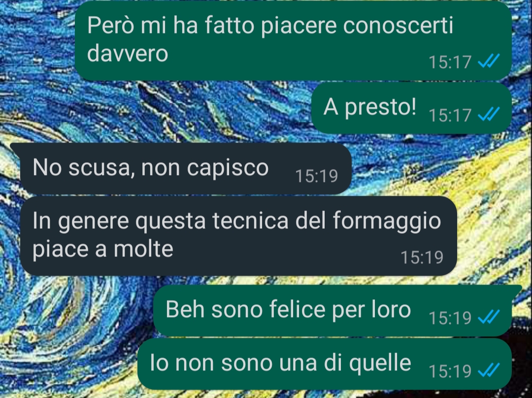Tap the double check marks on 'A presto!'
The image size is (532, 398).
click(x=489, y=114)
